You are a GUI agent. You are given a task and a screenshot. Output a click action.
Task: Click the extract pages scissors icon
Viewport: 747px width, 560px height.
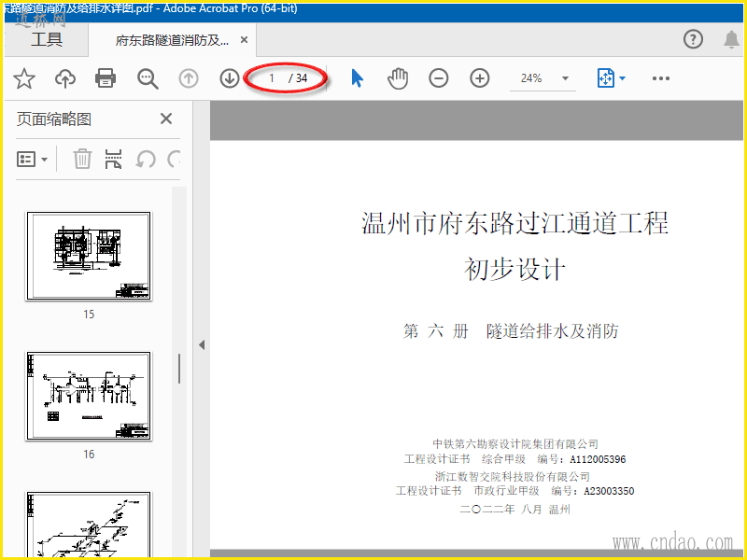pos(113,159)
